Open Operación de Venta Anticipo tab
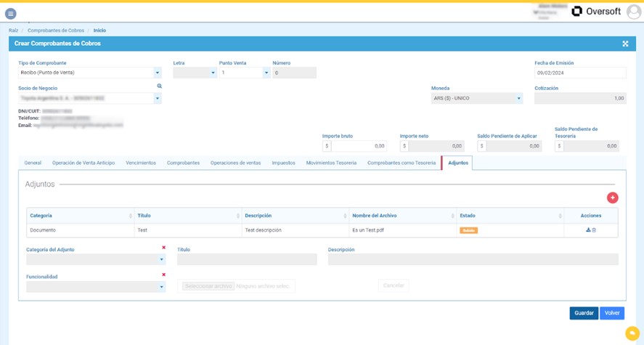 pyautogui.click(x=83, y=163)
